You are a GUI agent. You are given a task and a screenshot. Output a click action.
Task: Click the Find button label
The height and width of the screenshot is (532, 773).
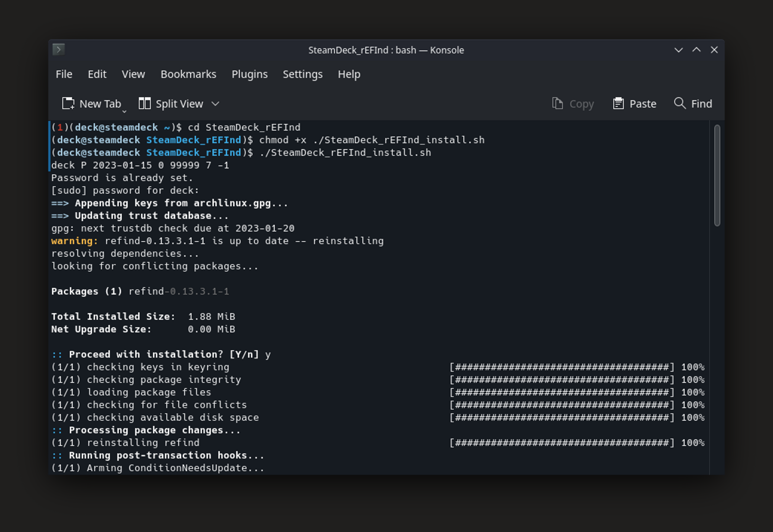(x=701, y=104)
